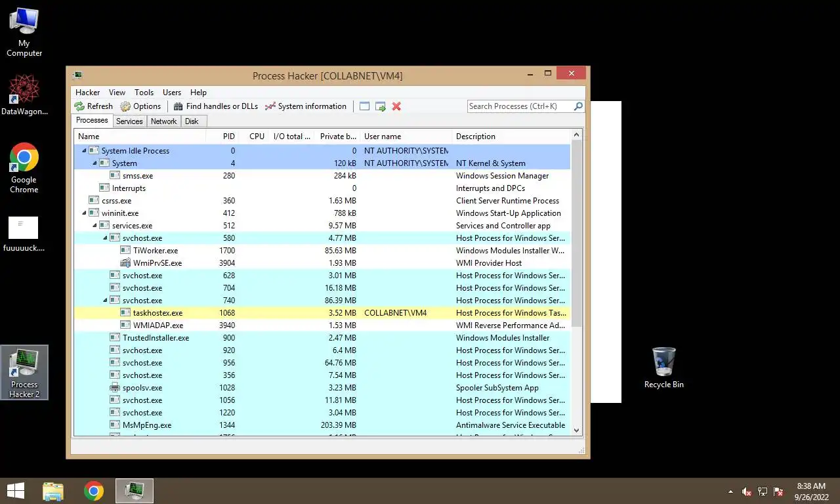Sort by Private bytes column header
This screenshot has height=504, width=840.
[337, 136]
